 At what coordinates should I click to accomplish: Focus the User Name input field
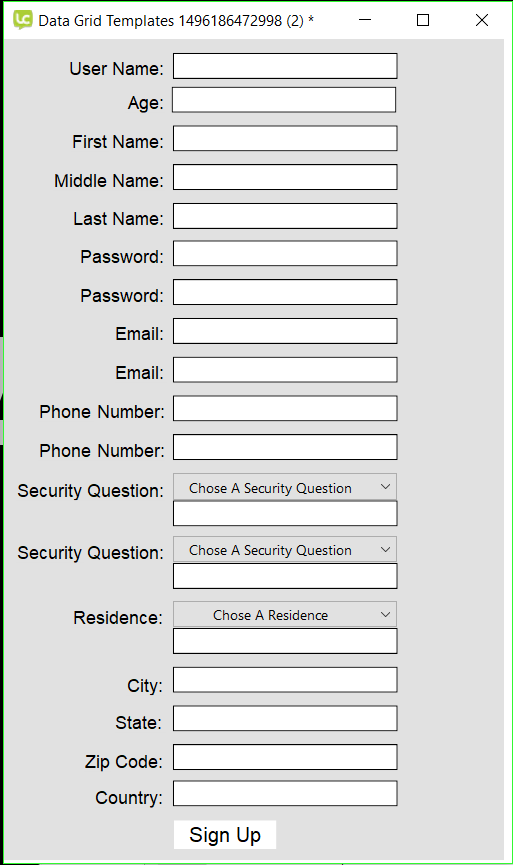point(285,66)
